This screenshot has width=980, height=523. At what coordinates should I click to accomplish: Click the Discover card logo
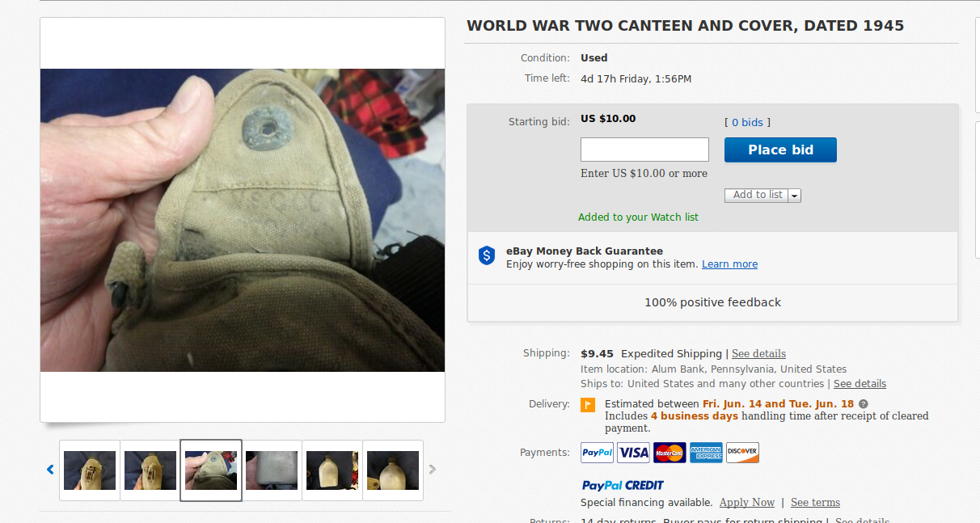pyautogui.click(x=742, y=453)
